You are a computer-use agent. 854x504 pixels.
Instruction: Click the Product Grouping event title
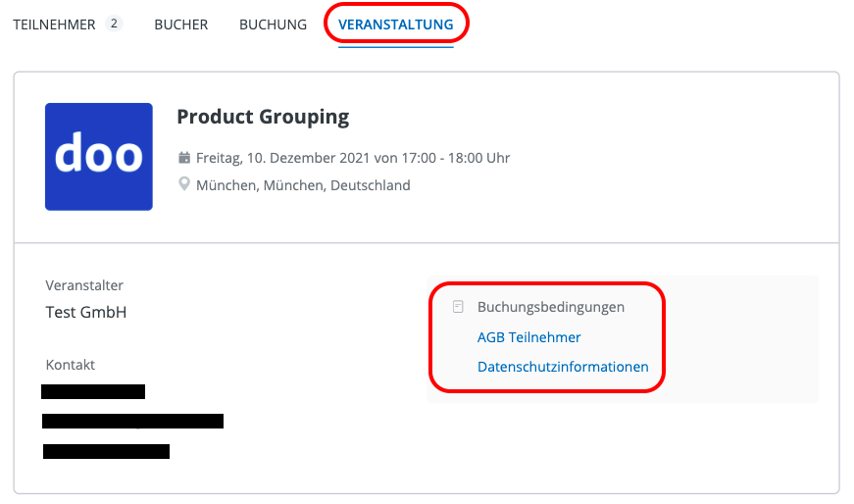point(263,117)
